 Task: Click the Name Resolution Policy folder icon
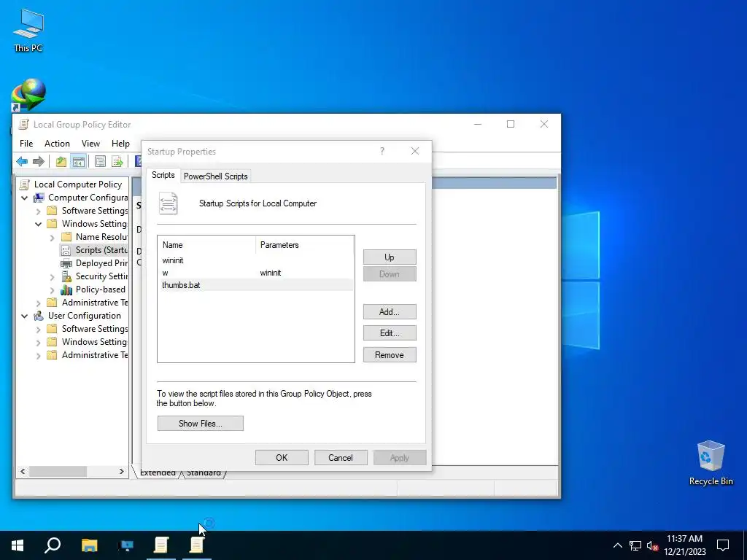66,237
